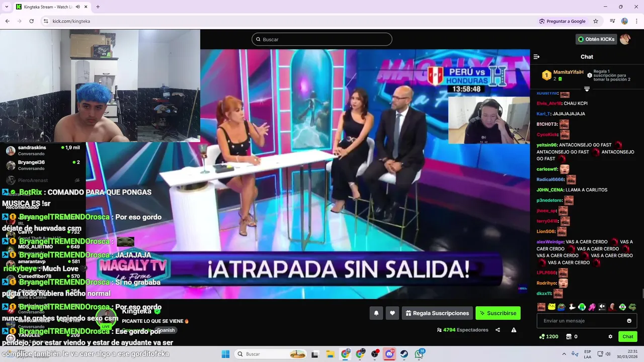Send message with green Chat button

pyautogui.click(x=628, y=337)
